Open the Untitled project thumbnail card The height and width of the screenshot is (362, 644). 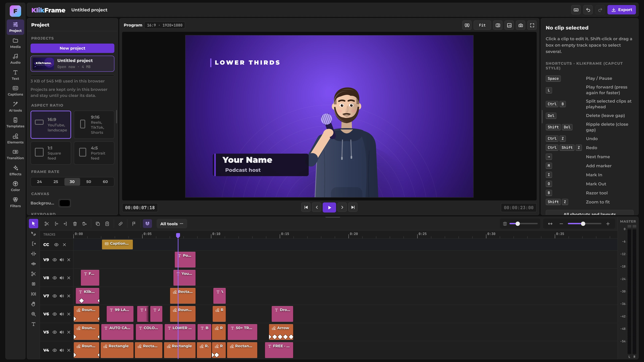point(72,64)
